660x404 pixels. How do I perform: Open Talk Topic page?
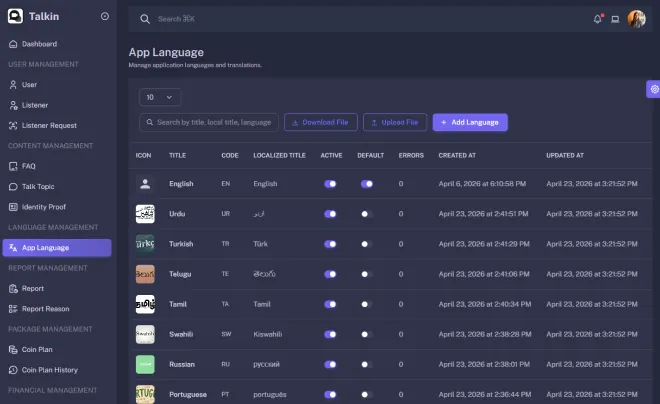pos(57,186)
